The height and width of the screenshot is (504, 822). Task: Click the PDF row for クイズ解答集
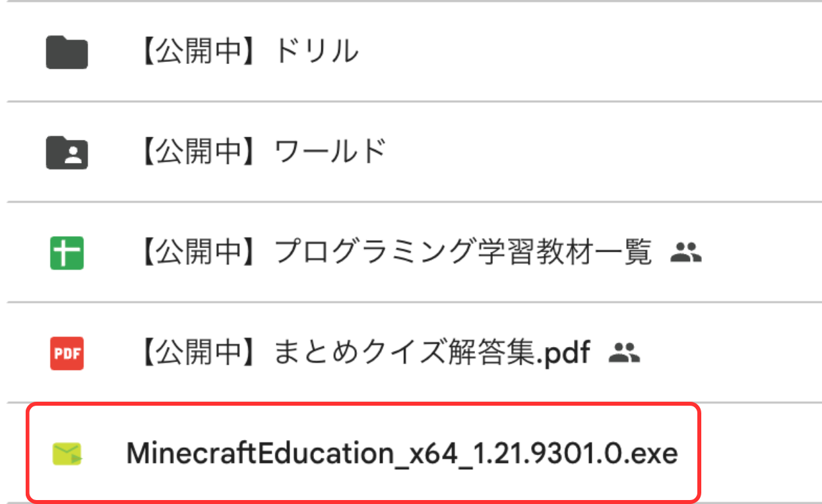click(369, 353)
